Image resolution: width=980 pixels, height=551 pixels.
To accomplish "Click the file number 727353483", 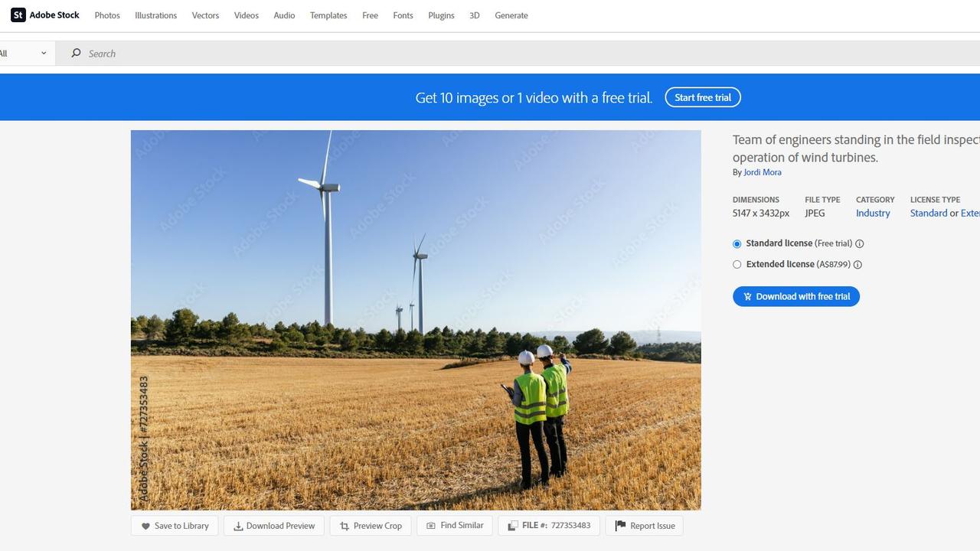I will pyautogui.click(x=570, y=526).
